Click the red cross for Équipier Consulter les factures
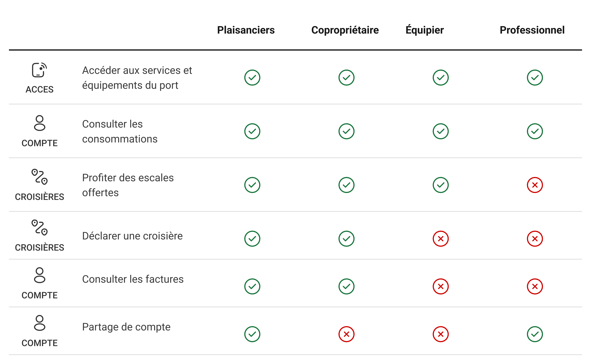The width and height of the screenshot is (591, 364). 440,286
